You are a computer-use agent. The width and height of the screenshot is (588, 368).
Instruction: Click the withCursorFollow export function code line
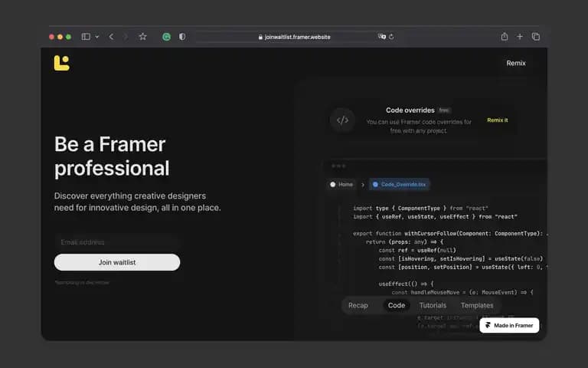(x=450, y=233)
